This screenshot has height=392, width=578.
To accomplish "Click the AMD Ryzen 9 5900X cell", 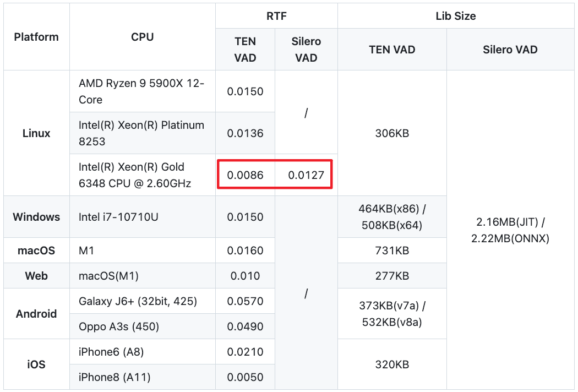I will [x=141, y=91].
